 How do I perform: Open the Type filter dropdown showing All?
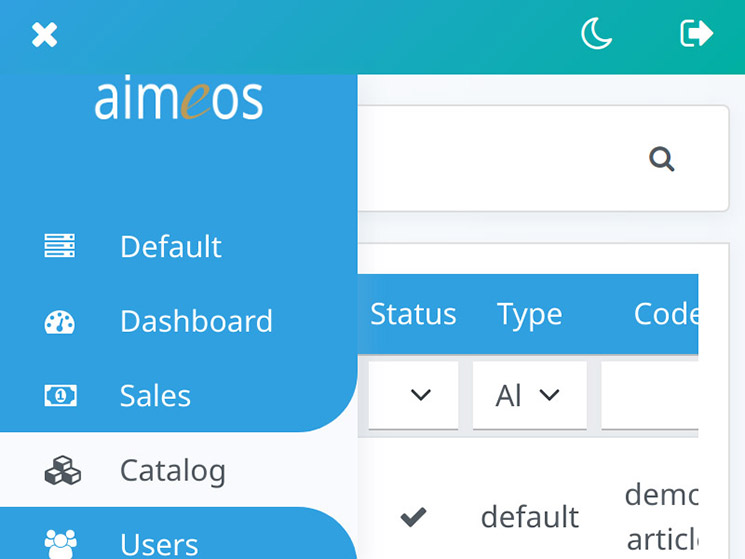529,395
